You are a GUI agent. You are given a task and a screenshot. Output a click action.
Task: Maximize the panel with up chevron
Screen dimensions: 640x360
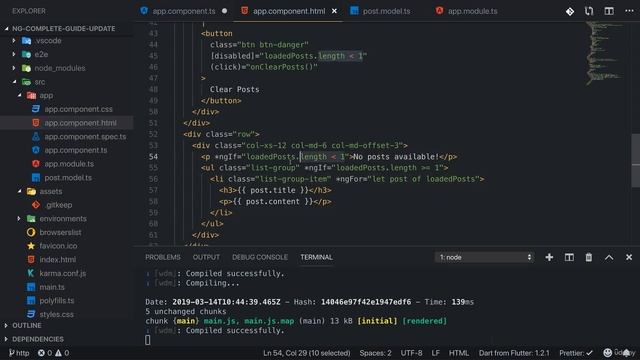[609, 257]
